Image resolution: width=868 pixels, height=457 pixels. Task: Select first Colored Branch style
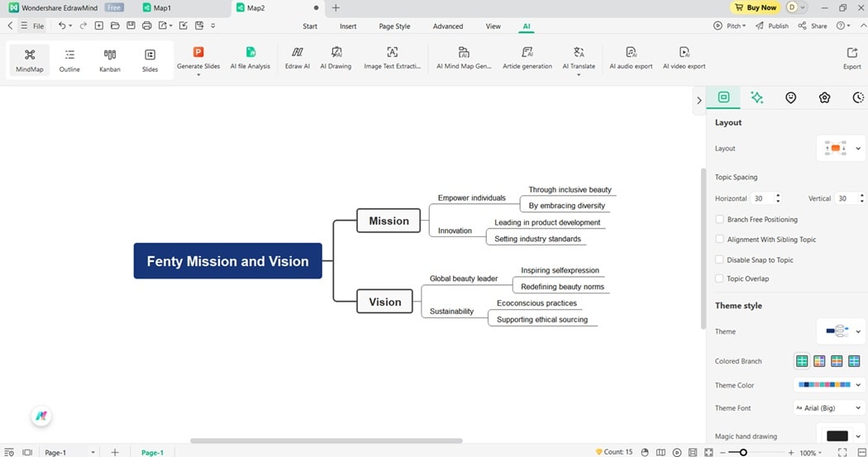coord(802,361)
